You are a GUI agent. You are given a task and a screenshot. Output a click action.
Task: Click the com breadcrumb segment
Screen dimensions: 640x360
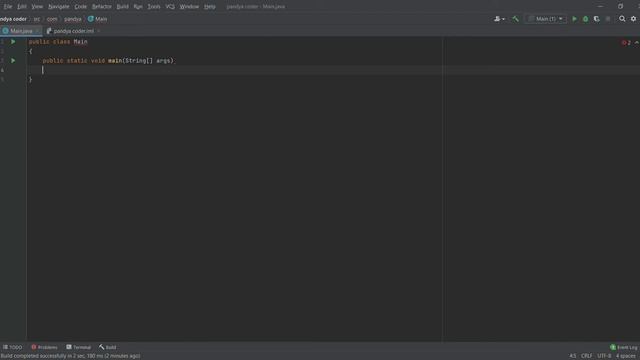pyautogui.click(x=52, y=19)
